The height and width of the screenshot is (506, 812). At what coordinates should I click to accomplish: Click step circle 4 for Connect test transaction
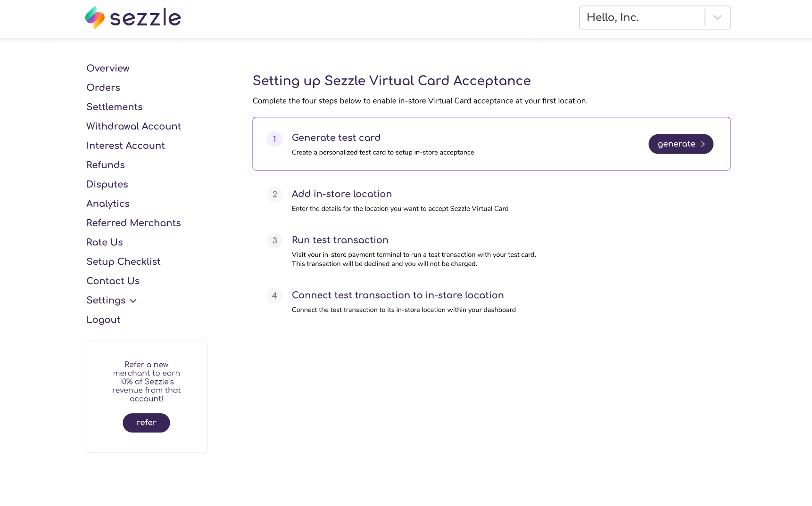[274, 295]
